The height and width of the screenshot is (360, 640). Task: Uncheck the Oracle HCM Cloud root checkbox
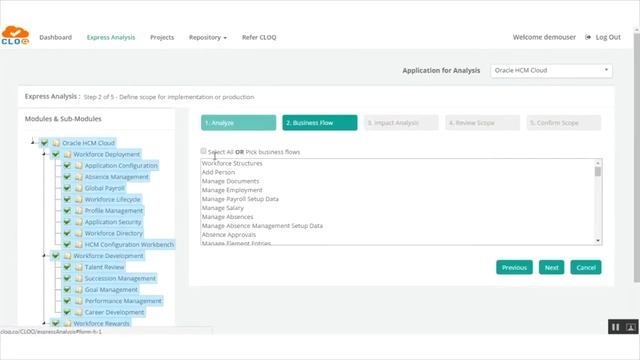coord(44,143)
